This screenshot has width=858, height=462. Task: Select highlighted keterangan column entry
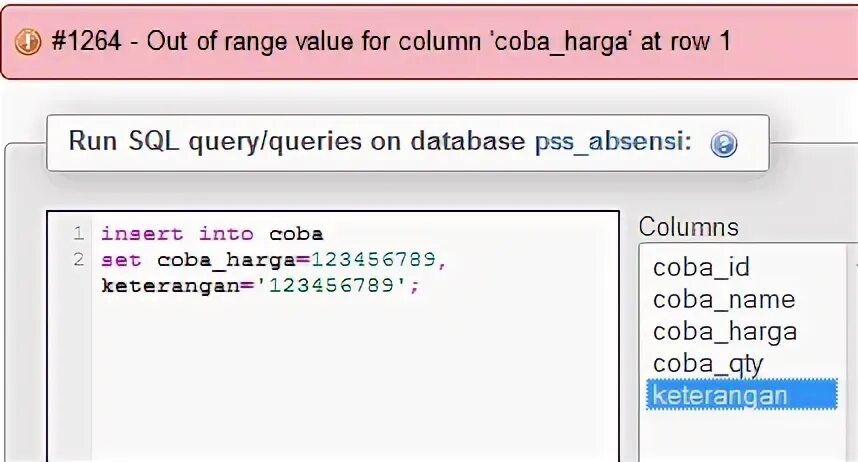[x=720, y=395]
